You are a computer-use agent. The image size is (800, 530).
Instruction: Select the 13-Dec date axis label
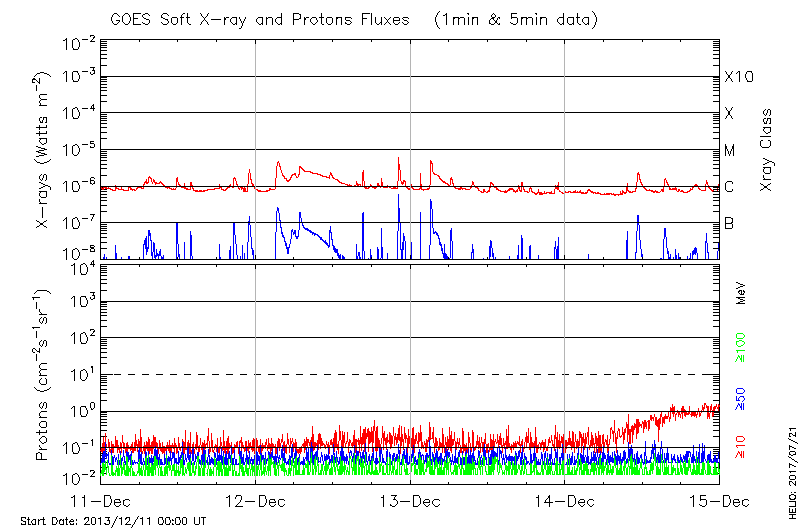pos(410,500)
